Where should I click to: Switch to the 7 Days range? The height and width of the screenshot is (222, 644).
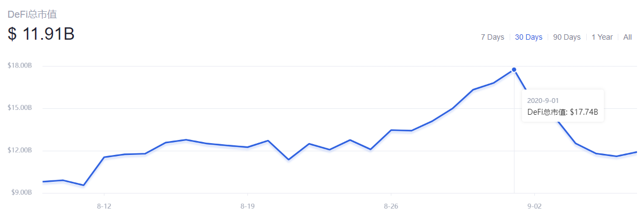click(492, 37)
